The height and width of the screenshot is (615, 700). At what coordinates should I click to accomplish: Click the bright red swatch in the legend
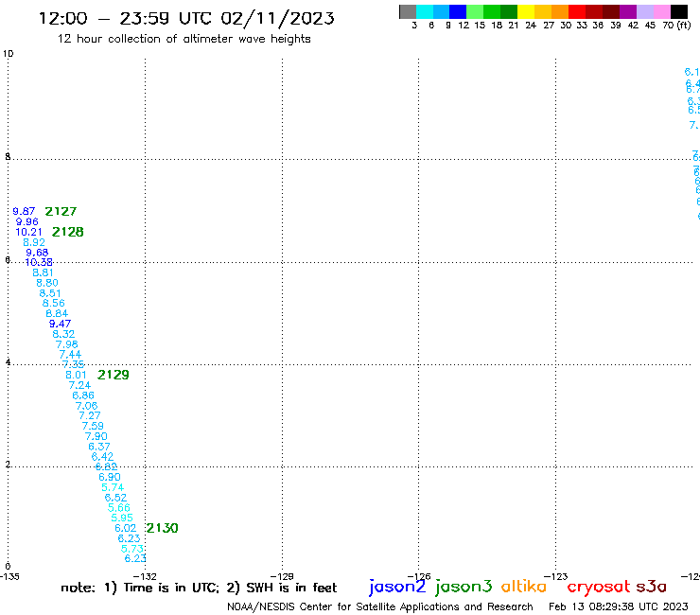coord(577,11)
